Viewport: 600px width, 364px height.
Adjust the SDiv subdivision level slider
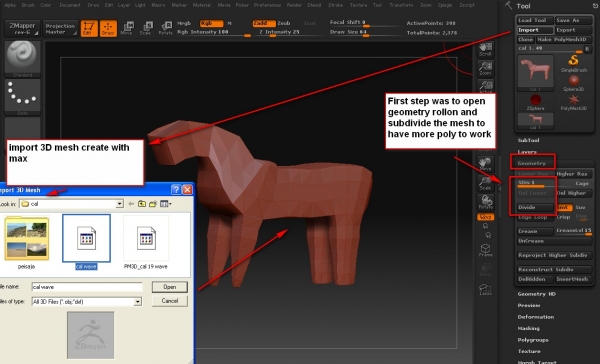(535, 184)
